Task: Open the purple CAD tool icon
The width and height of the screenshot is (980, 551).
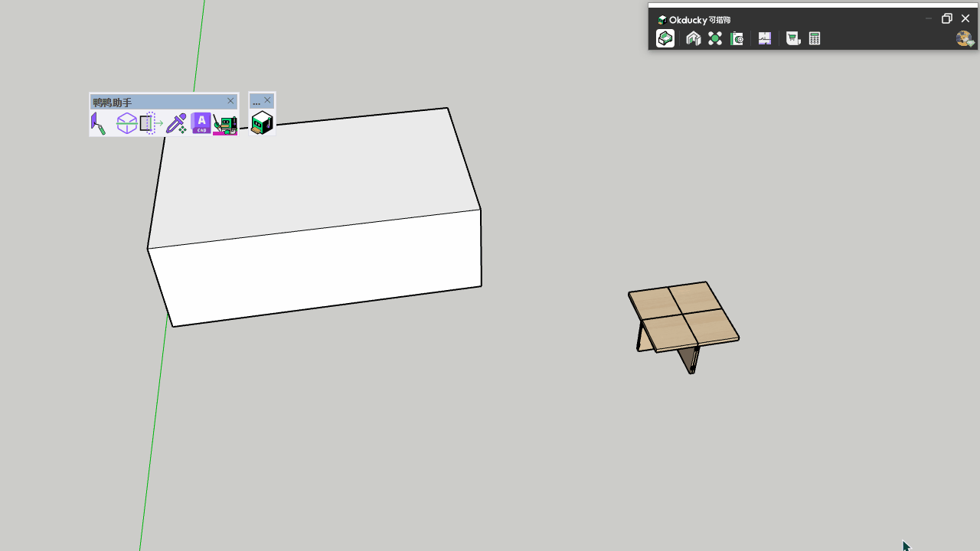Action: coord(201,123)
